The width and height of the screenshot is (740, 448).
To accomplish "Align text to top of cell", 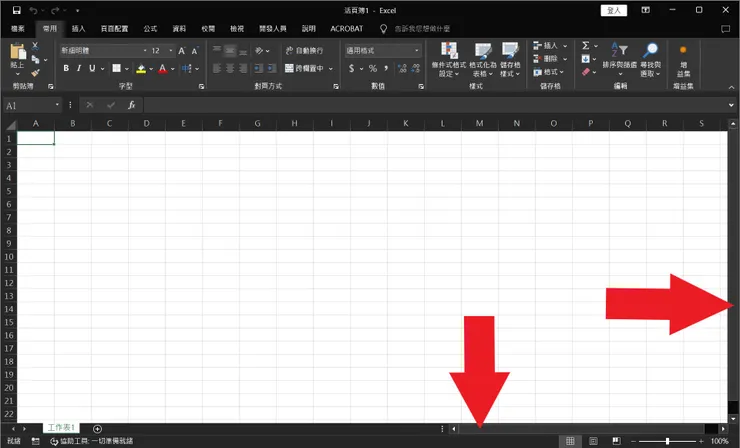I will (x=217, y=50).
